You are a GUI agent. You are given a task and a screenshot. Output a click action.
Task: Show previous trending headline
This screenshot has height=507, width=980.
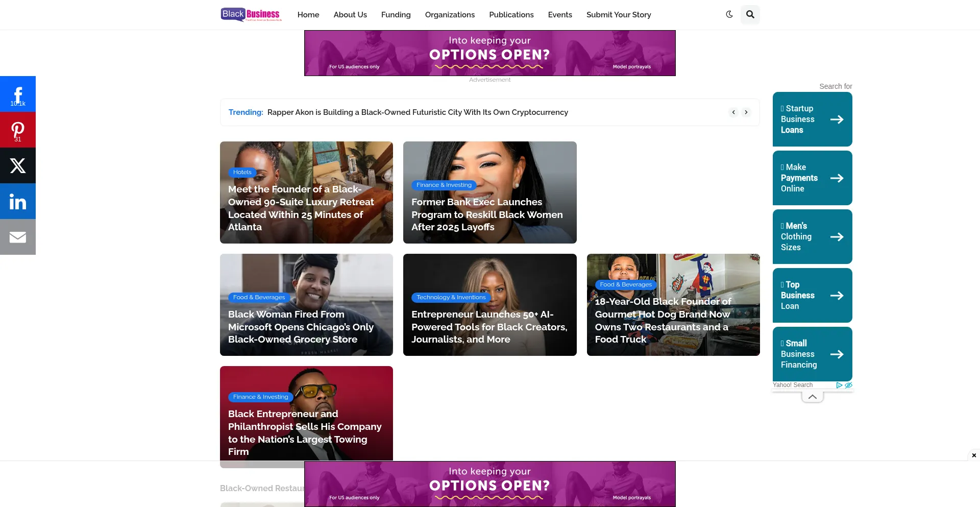733,112
